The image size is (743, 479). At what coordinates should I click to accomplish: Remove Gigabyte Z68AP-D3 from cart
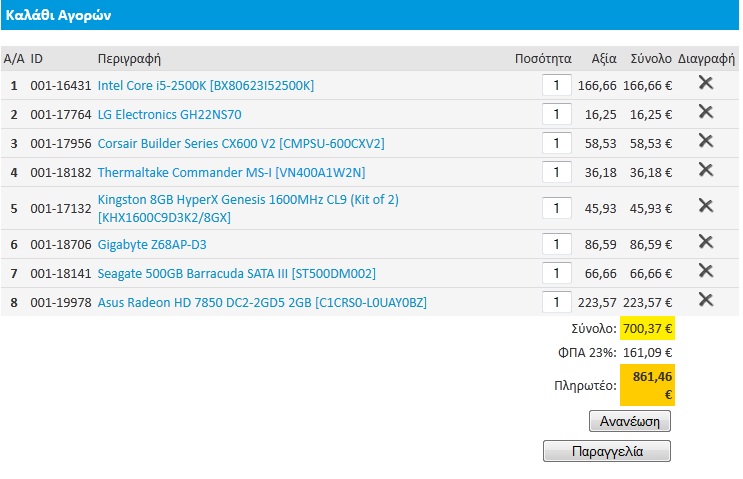point(706,242)
